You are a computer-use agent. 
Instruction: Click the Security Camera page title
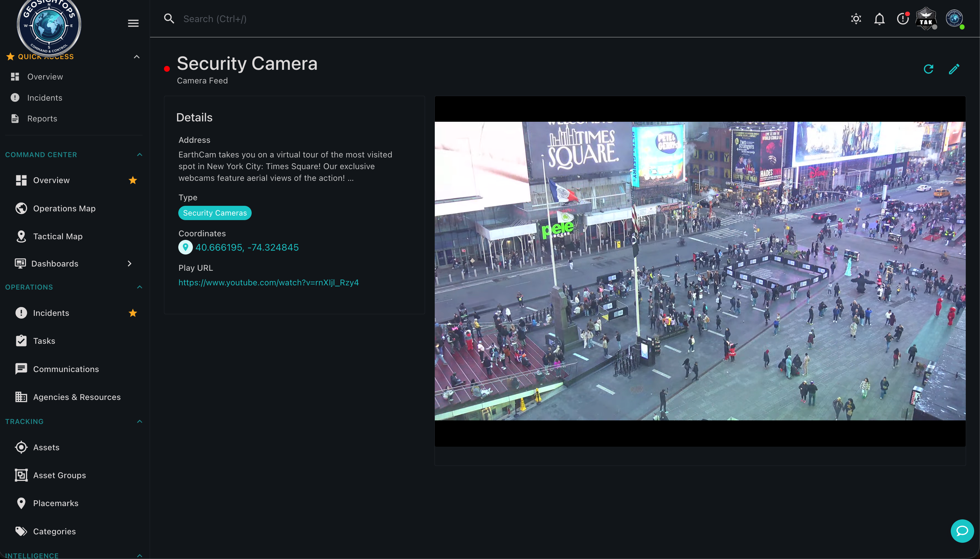pos(247,63)
